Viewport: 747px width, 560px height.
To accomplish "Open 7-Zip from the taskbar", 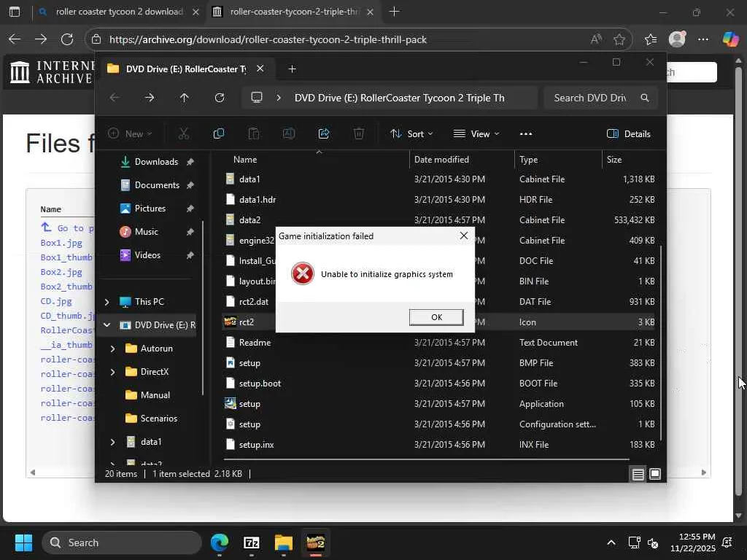I will pos(252,542).
